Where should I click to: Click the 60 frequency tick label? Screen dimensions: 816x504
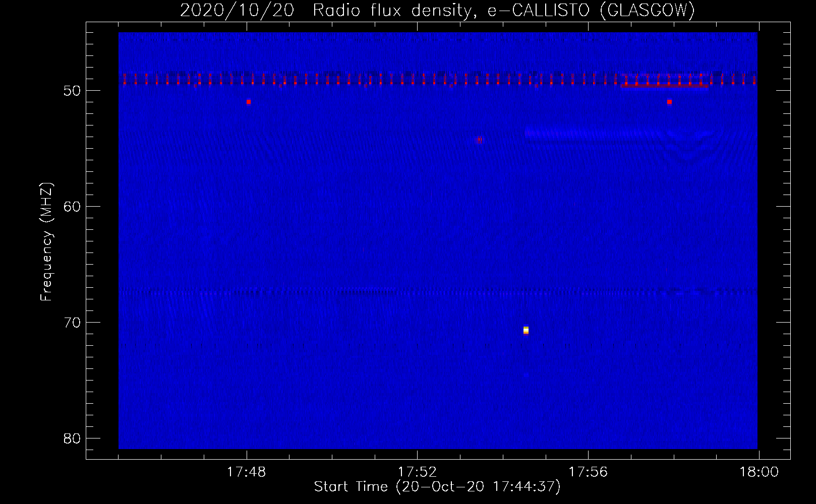[72, 207]
